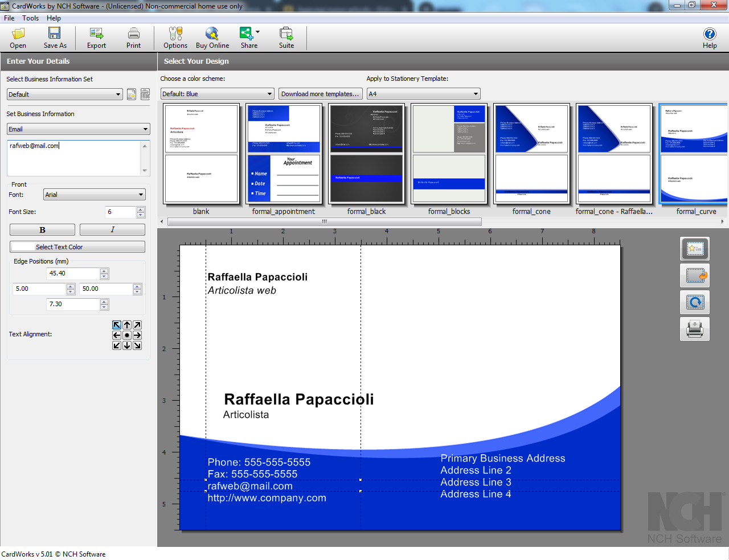
Task: Open the File menu
Action: (9, 18)
